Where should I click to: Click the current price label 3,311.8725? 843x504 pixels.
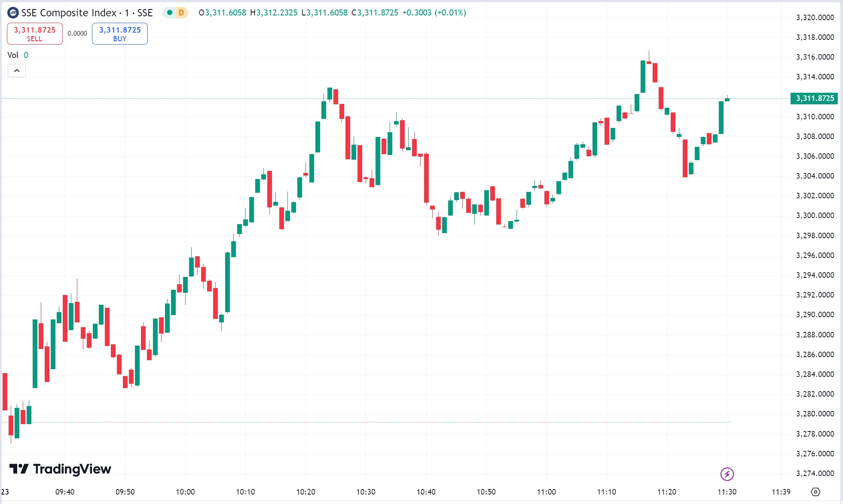point(813,98)
